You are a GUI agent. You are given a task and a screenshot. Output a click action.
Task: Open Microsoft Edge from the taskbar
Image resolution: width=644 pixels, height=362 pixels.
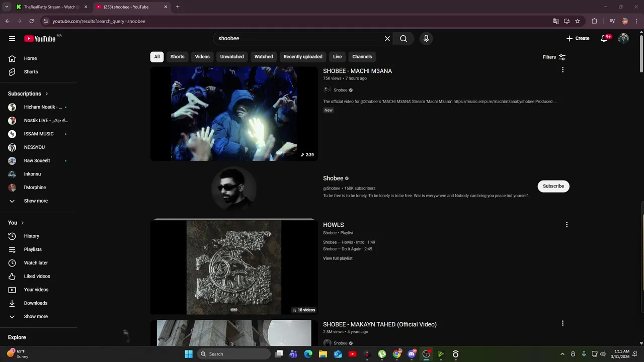click(x=308, y=354)
